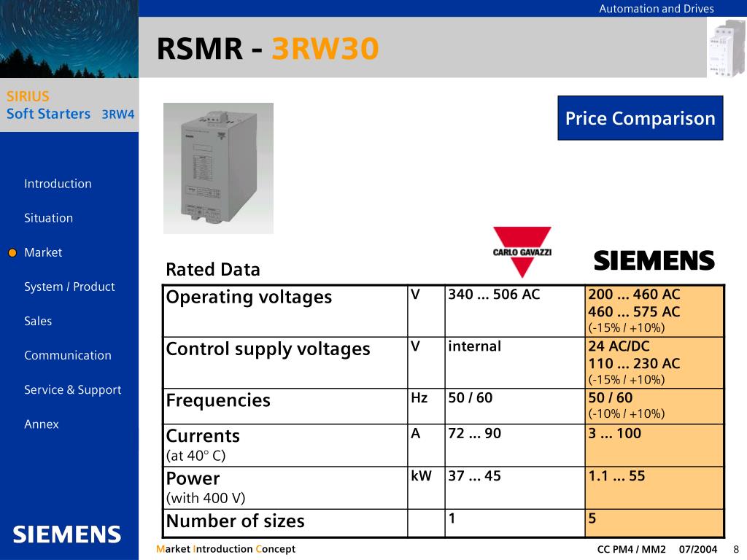Viewport: 747px width, 560px height.
Task: Select the Market navigation item
Action: click(x=43, y=252)
